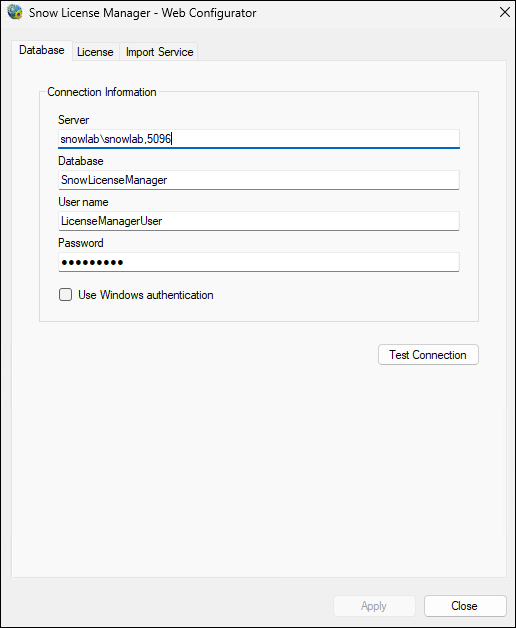516x628 pixels.
Task: Click the Close button at bottom
Action: 465,606
